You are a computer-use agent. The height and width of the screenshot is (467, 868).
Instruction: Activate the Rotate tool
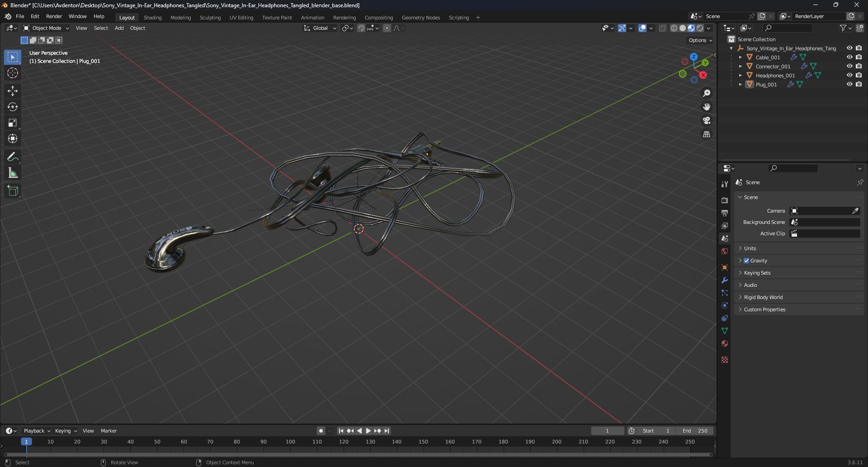(x=13, y=107)
